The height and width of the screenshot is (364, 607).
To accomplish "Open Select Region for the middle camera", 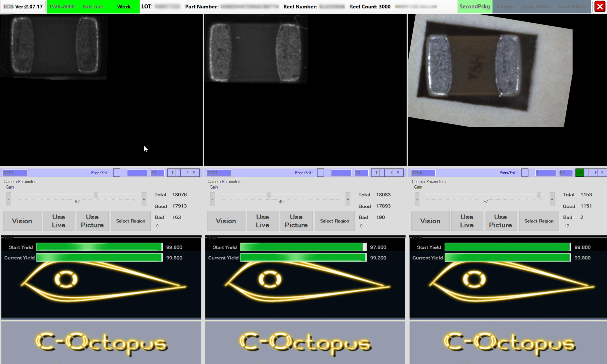I will coord(334,221).
